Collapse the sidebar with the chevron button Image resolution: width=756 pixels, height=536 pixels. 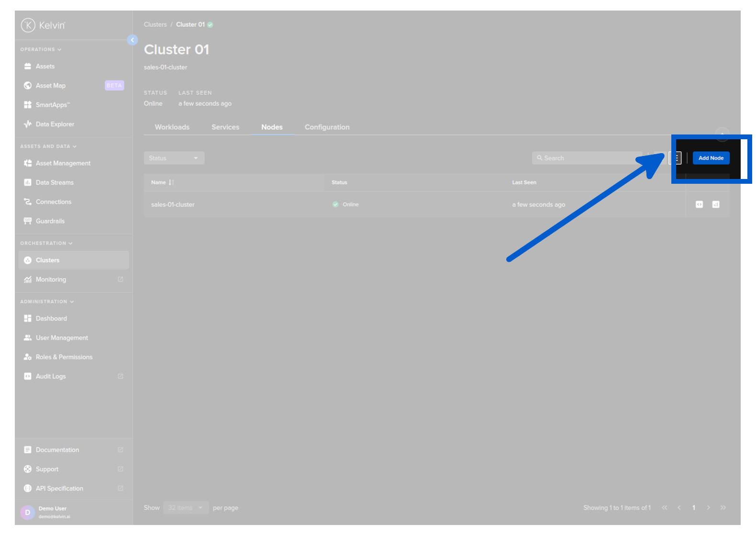coord(133,40)
